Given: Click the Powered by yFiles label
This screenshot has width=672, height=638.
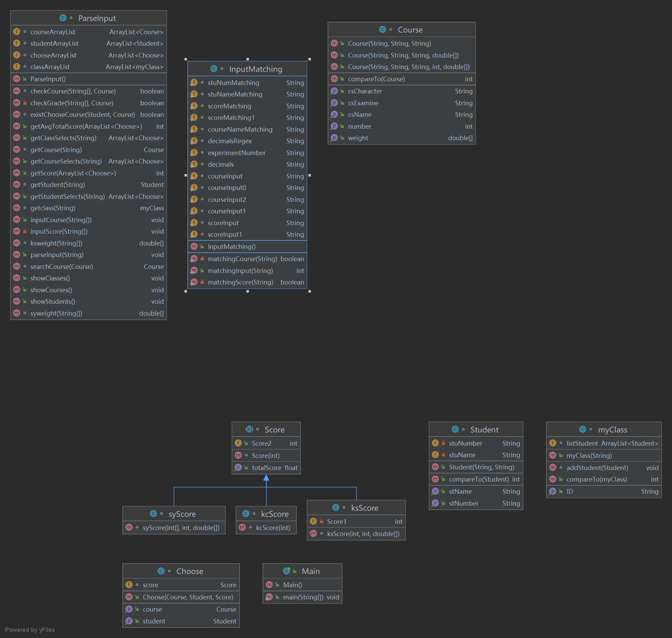Looking at the screenshot, I should coord(30,630).
